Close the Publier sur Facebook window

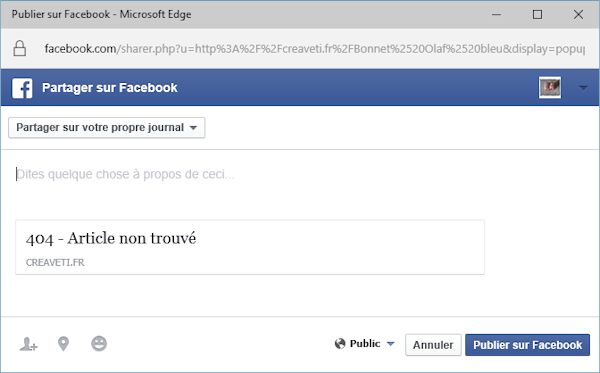pos(578,15)
